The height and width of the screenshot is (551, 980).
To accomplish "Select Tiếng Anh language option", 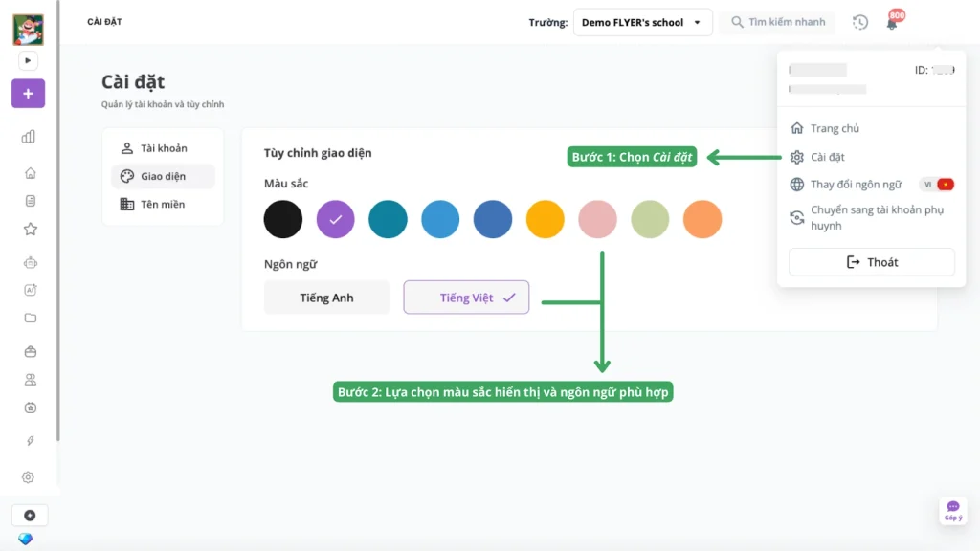I will coord(326,298).
